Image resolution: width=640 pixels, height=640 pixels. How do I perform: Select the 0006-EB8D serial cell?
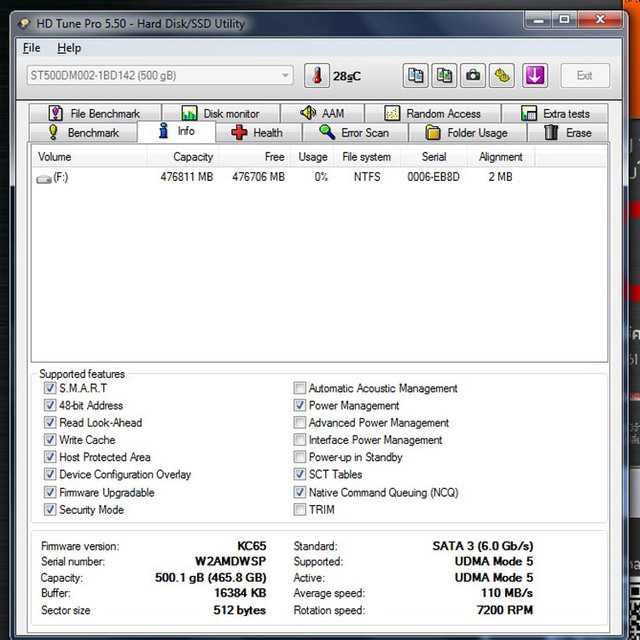point(433,177)
